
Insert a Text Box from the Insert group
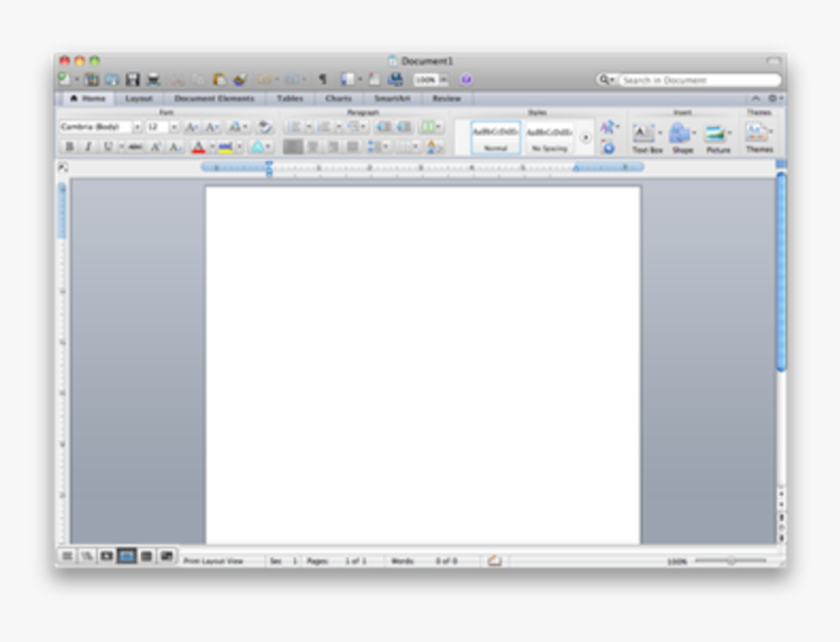(x=643, y=131)
